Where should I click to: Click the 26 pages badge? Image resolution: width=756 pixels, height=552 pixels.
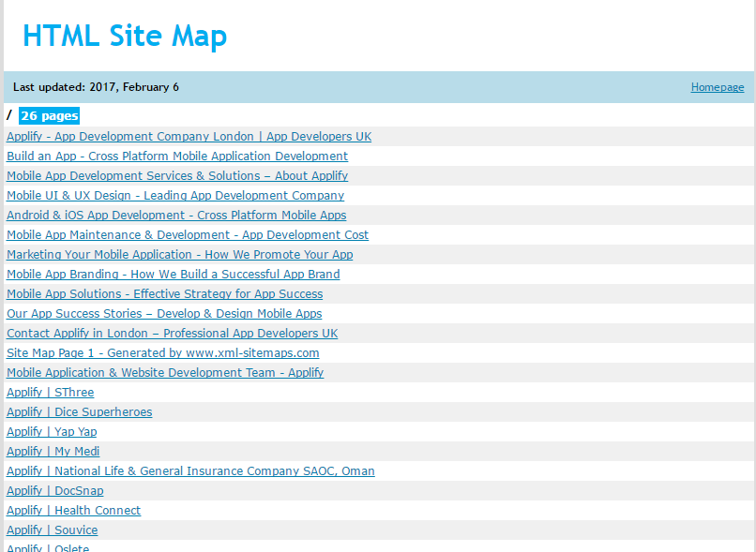click(x=49, y=116)
